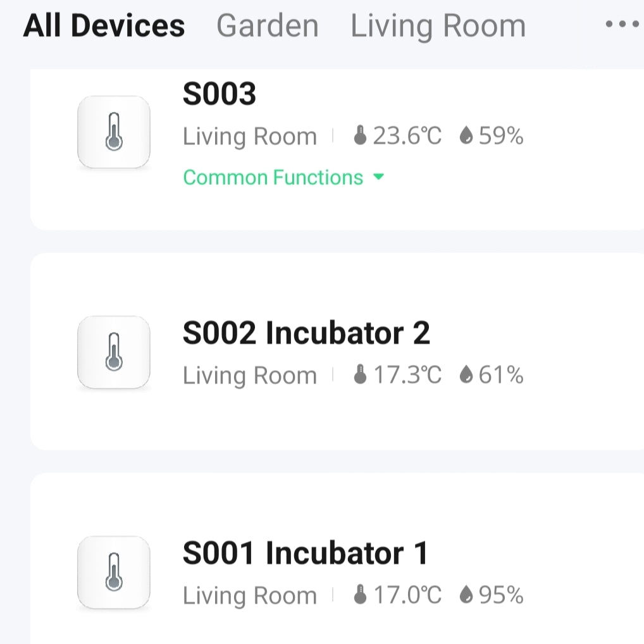Tap the S001 humidity droplet icon at 95%
This screenshot has width=644, height=644.
466,595
